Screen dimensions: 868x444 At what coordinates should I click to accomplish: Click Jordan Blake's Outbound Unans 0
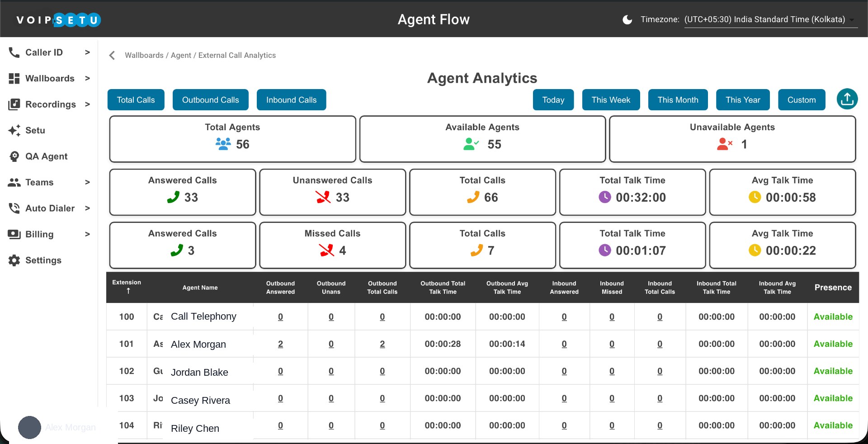point(331,371)
